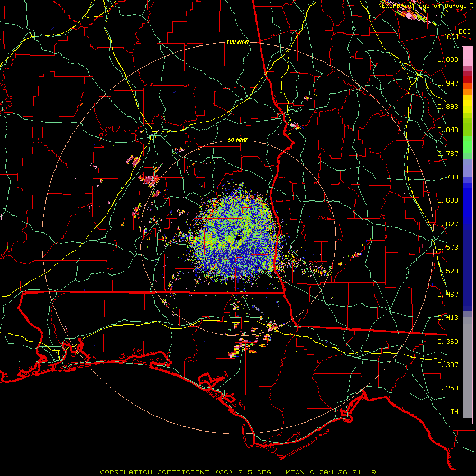Screen dimensions: 476x476
Task: Pick the bright green segment of the color bar
Action: click(x=467, y=144)
